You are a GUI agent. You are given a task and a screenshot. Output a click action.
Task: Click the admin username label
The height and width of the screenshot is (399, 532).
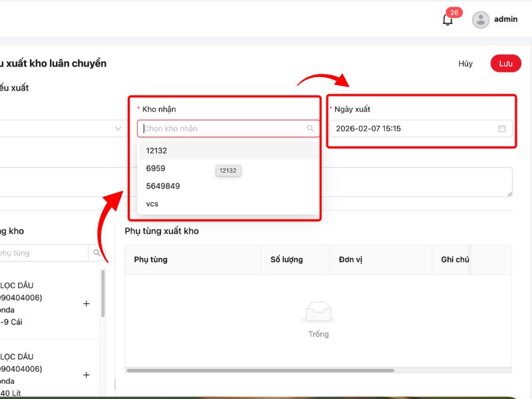click(505, 19)
